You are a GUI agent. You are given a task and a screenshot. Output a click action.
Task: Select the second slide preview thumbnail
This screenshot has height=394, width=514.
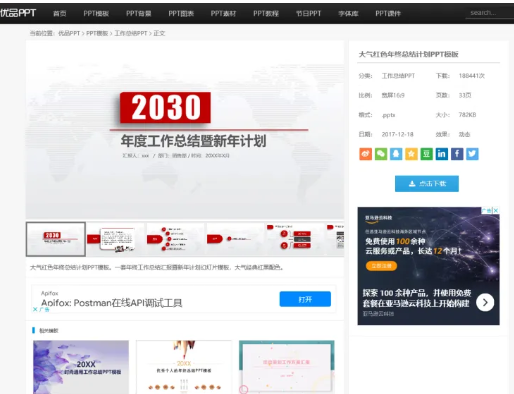(x=115, y=239)
